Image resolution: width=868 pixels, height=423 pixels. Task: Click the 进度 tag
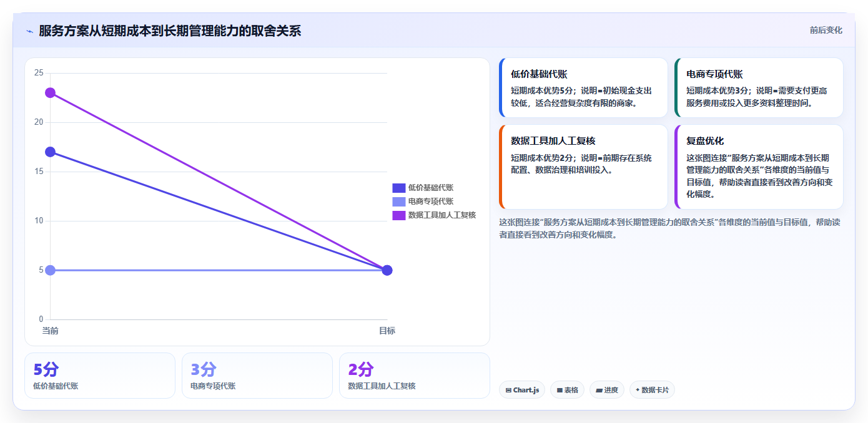pos(607,390)
